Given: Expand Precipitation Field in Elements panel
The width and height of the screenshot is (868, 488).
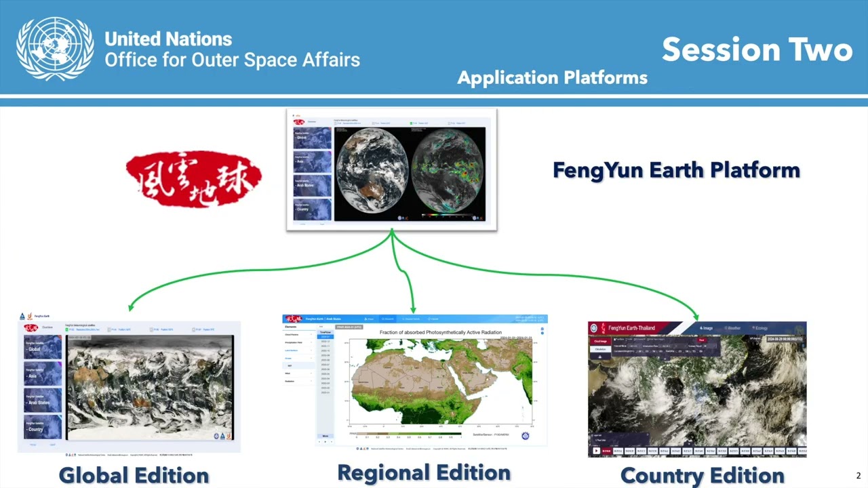Looking at the screenshot, I should [298, 342].
